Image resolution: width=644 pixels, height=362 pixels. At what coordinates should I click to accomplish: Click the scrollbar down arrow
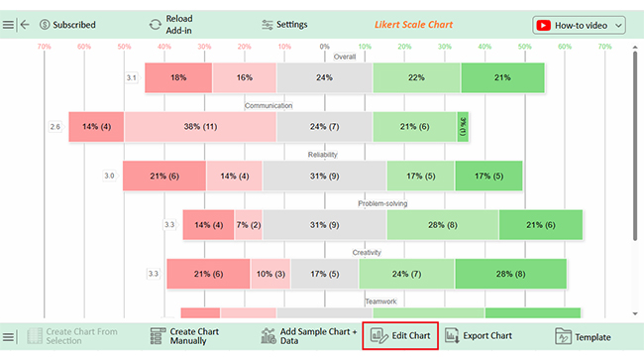coord(635,313)
